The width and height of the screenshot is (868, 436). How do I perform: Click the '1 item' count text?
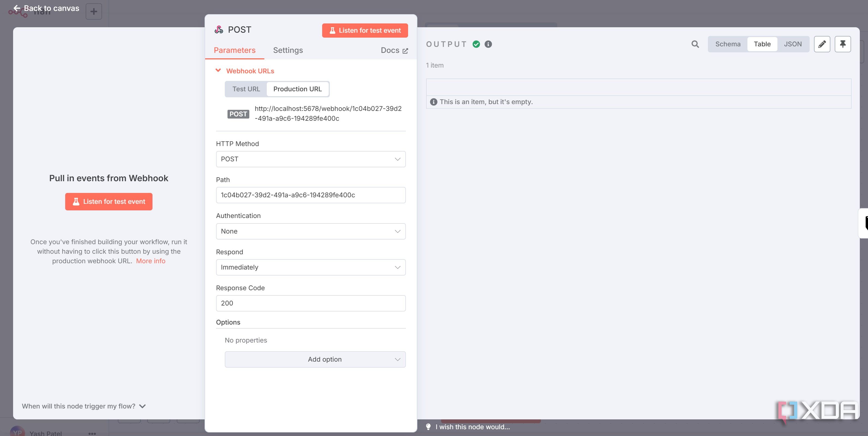pos(435,65)
